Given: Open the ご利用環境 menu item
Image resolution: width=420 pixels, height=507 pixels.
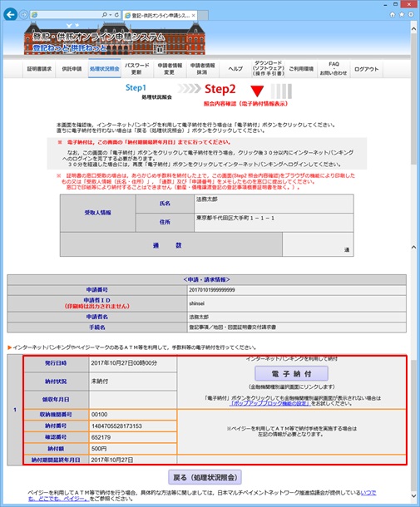Looking at the screenshot, I should [x=301, y=69].
